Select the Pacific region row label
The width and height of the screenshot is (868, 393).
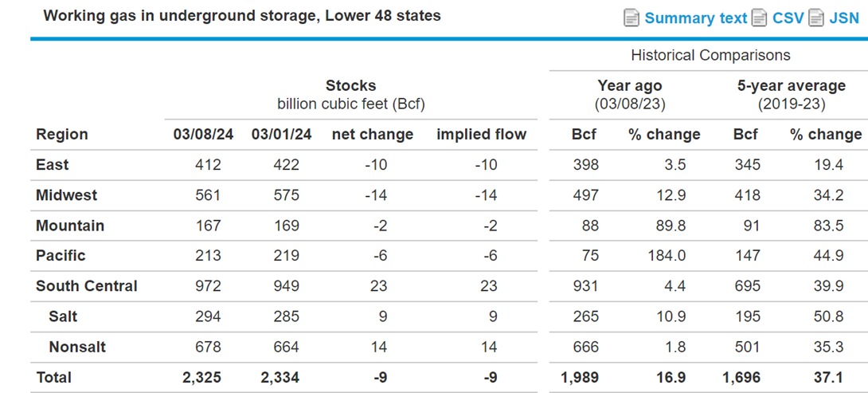click(61, 256)
